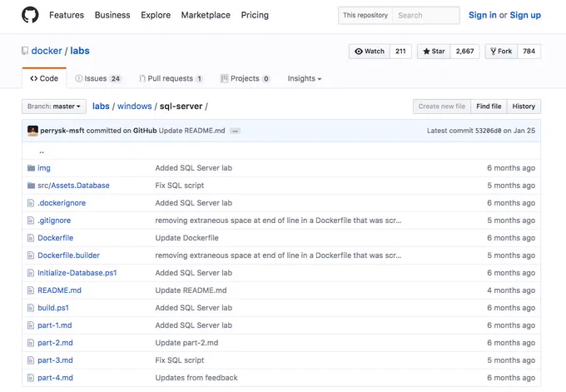
Task: Click the Watch button
Action: coord(370,52)
